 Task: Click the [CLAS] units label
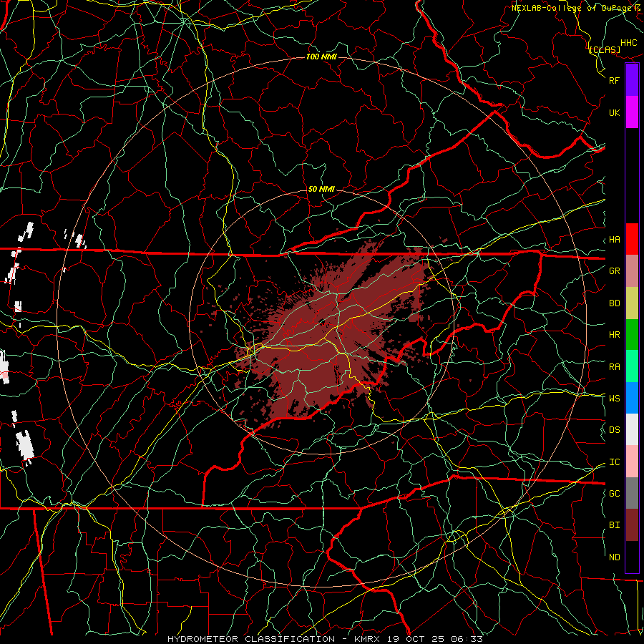point(605,50)
